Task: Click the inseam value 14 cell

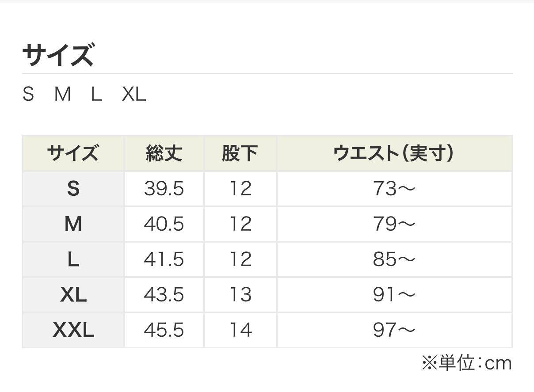Action: [240, 330]
